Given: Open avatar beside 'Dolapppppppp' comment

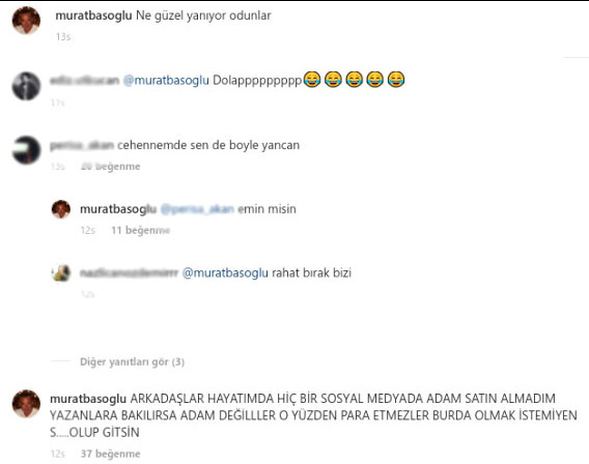Looking at the screenshot, I should (x=26, y=86).
